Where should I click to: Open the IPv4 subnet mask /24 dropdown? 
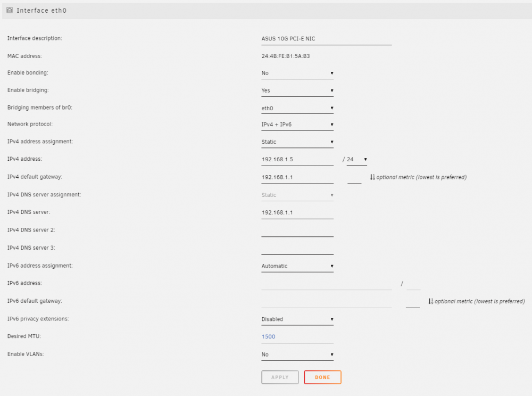pyautogui.click(x=356, y=160)
